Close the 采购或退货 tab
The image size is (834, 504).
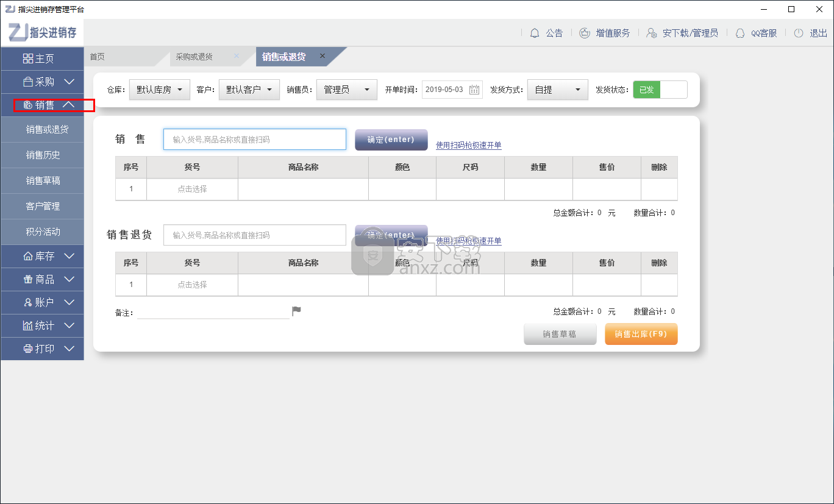click(x=237, y=56)
